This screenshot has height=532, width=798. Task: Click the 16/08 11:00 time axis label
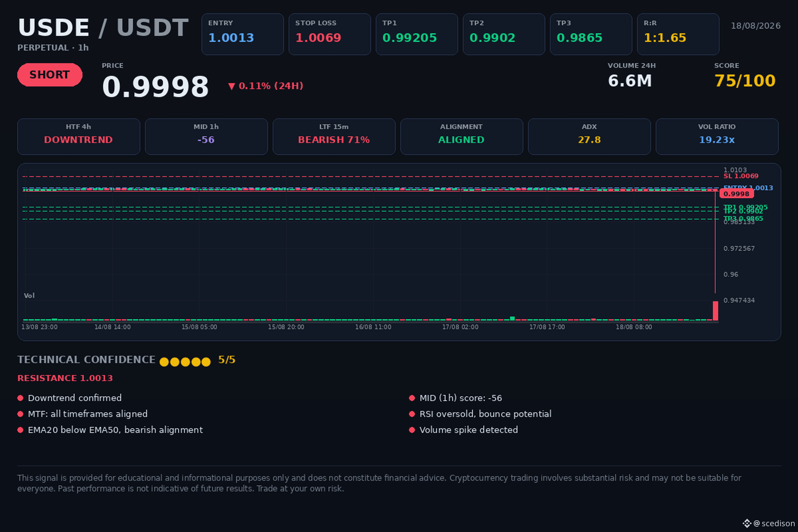pos(373,327)
